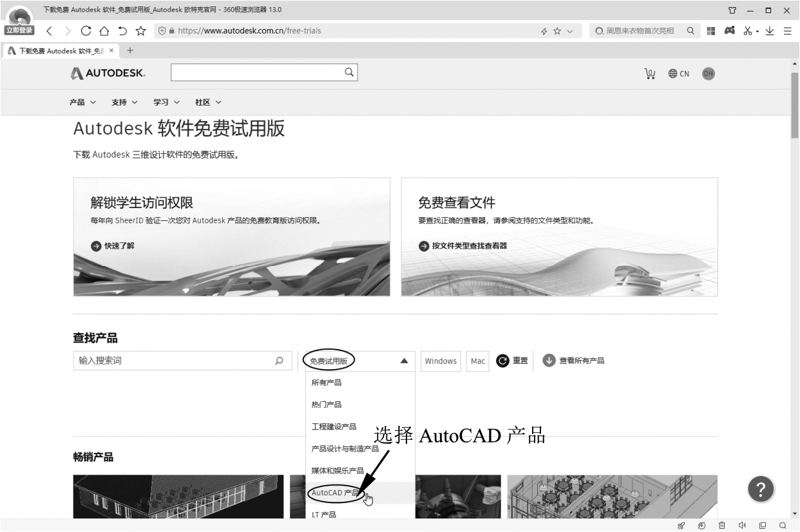The width and height of the screenshot is (800, 532).
Task: Open the floor plan product thumbnail with tables
Action: tap(613, 497)
